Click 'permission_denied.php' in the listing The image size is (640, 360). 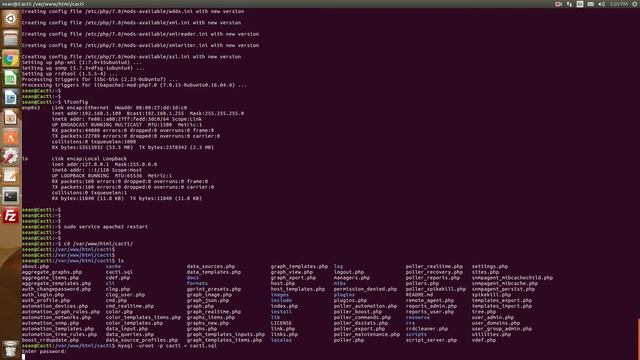click(365, 289)
